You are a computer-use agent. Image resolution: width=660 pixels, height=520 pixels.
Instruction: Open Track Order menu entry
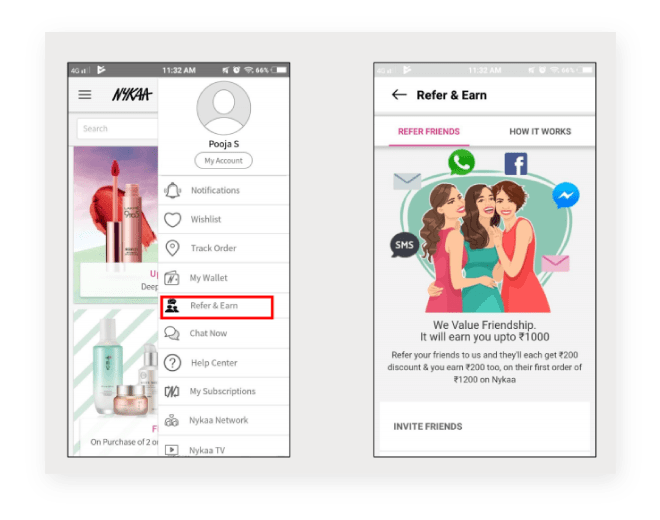pyautogui.click(x=224, y=248)
